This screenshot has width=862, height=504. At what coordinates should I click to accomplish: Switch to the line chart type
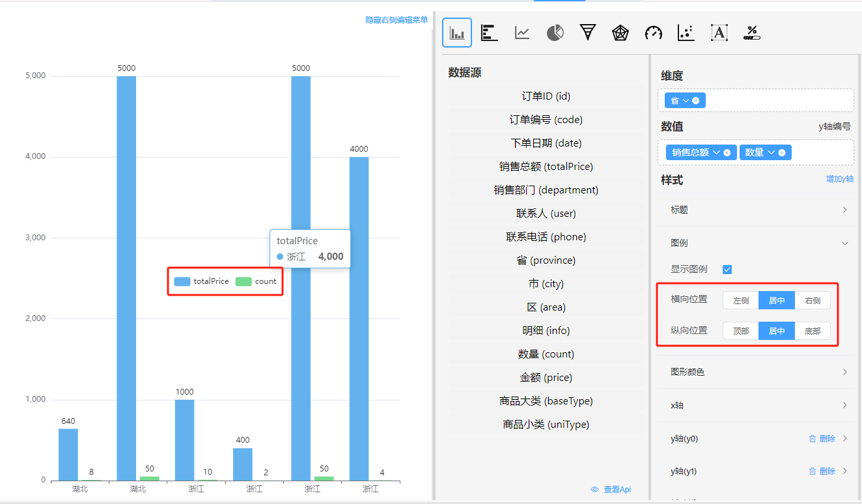[x=522, y=33]
